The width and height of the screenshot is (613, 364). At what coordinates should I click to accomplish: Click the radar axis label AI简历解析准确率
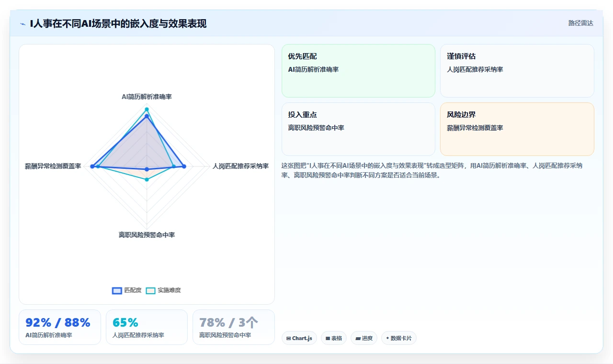[147, 97]
